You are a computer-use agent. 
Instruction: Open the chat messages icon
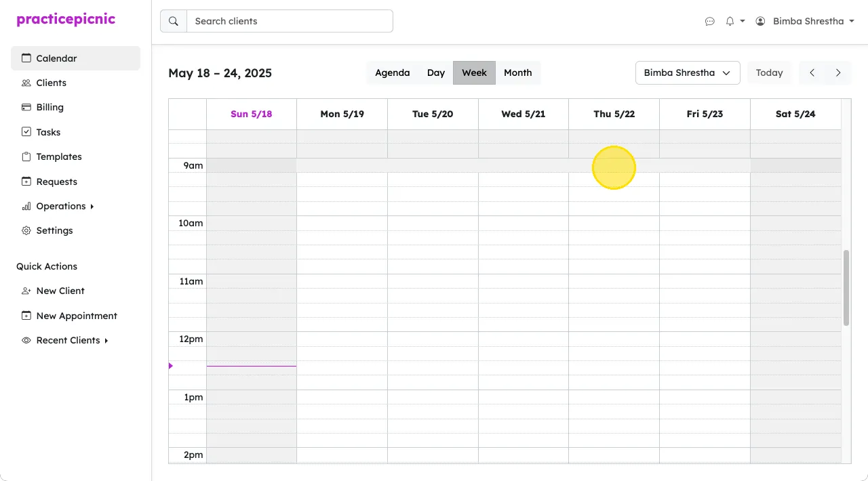[x=710, y=22]
